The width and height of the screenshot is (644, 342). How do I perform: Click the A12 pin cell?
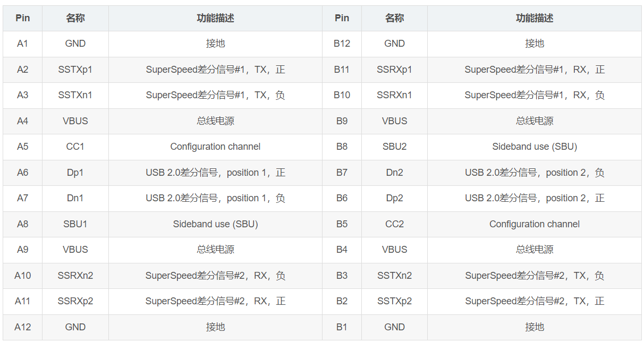click(x=22, y=327)
